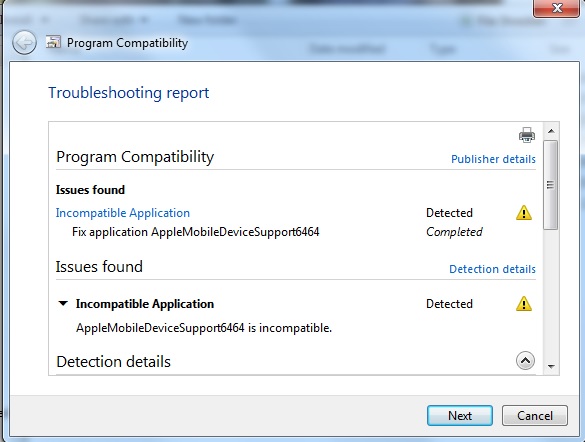585x442 pixels.
Task: Click the report scrollbar thumb
Action: [551, 185]
